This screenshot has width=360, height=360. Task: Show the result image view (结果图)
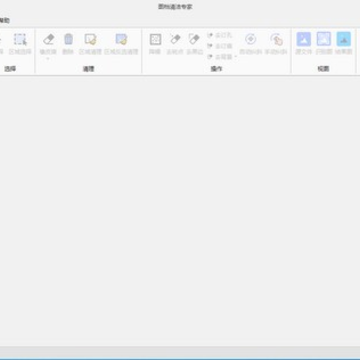(x=344, y=44)
